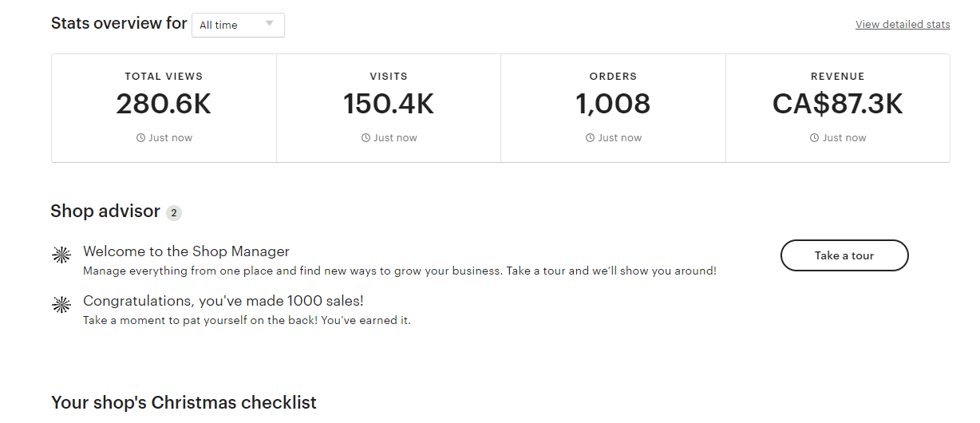This screenshot has height=423, width=980.
Task: Open the View detailed stats link
Action: click(903, 25)
